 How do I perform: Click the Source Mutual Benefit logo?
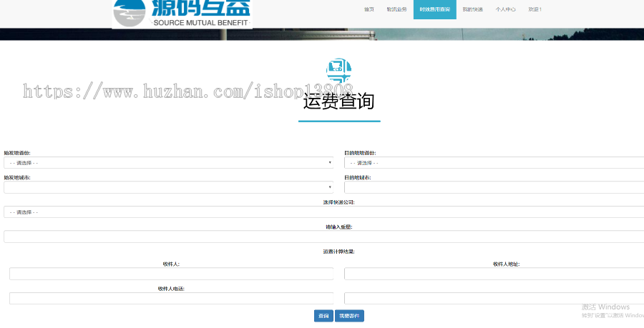click(x=182, y=14)
